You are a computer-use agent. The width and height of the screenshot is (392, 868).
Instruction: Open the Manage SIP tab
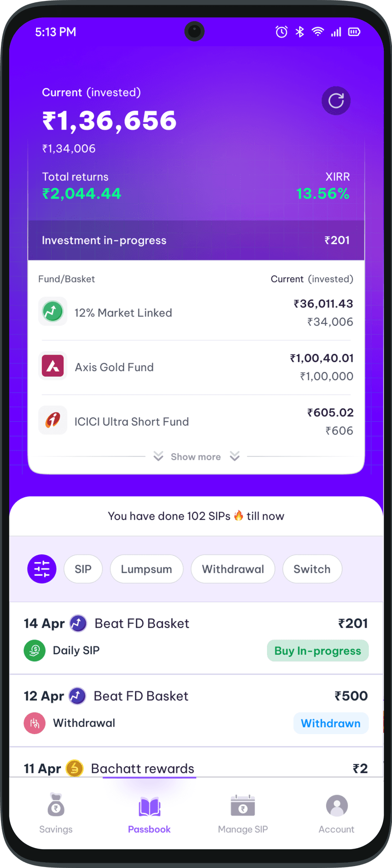click(243, 813)
